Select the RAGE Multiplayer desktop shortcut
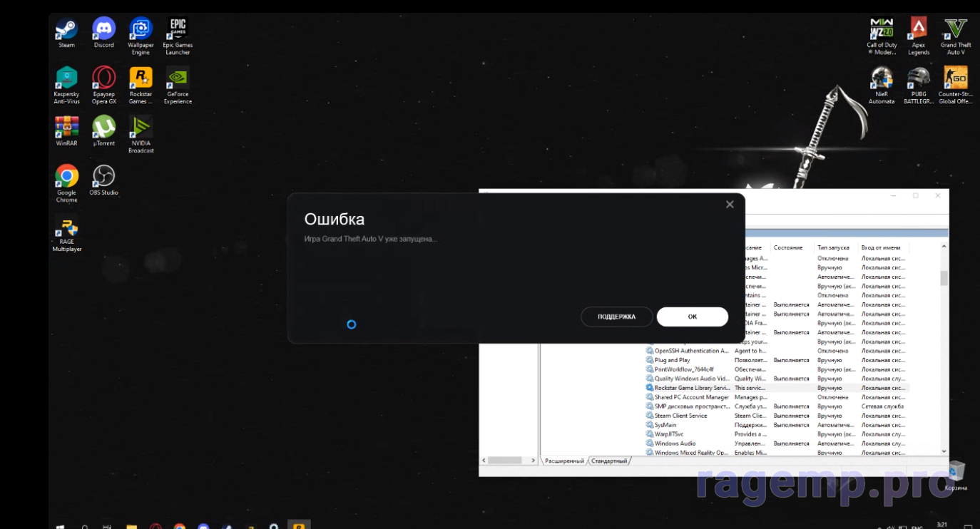The width and height of the screenshot is (980, 529). 66,228
